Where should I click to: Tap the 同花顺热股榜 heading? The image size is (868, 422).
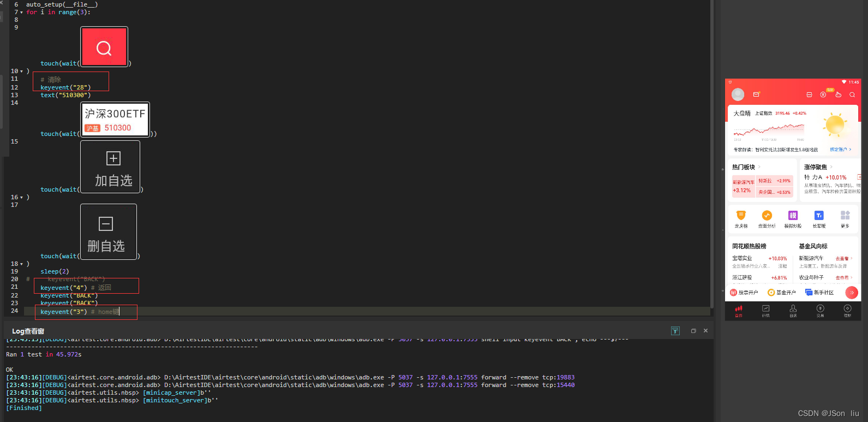click(749, 246)
